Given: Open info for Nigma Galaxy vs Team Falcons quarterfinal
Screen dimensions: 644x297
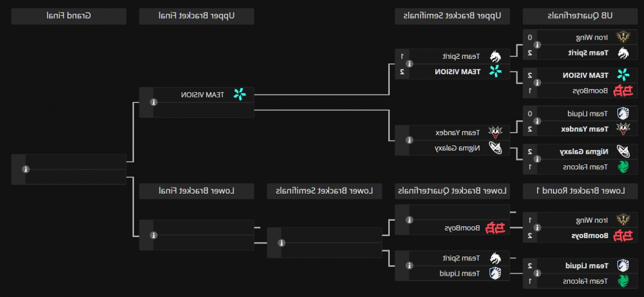Looking at the screenshot, I should click(x=537, y=159).
